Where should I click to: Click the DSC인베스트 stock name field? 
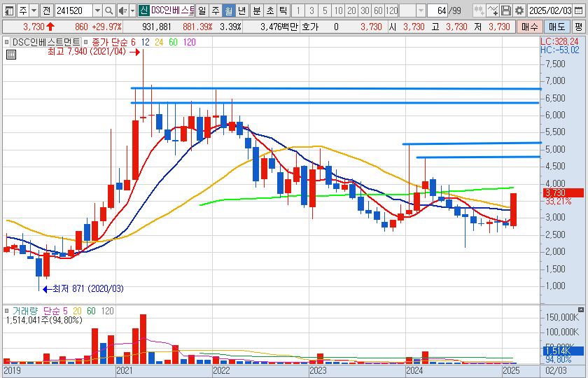(172, 10)
